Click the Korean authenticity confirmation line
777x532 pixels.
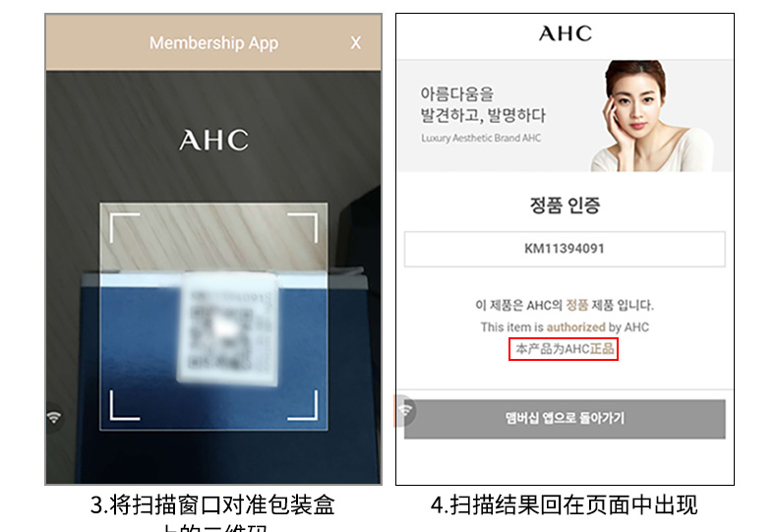pyautogui.click(x=565, y=305)
